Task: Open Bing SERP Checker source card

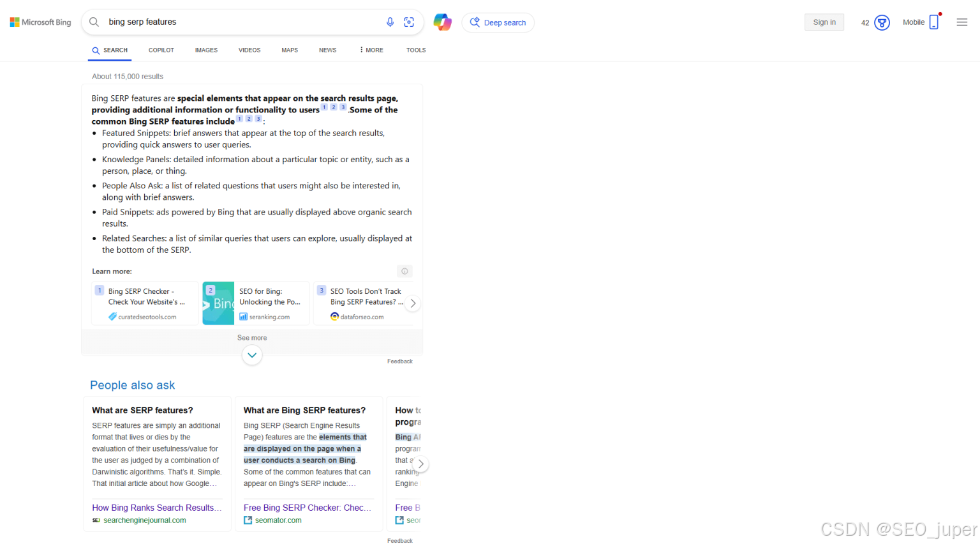Action: (x=145, y=303)
